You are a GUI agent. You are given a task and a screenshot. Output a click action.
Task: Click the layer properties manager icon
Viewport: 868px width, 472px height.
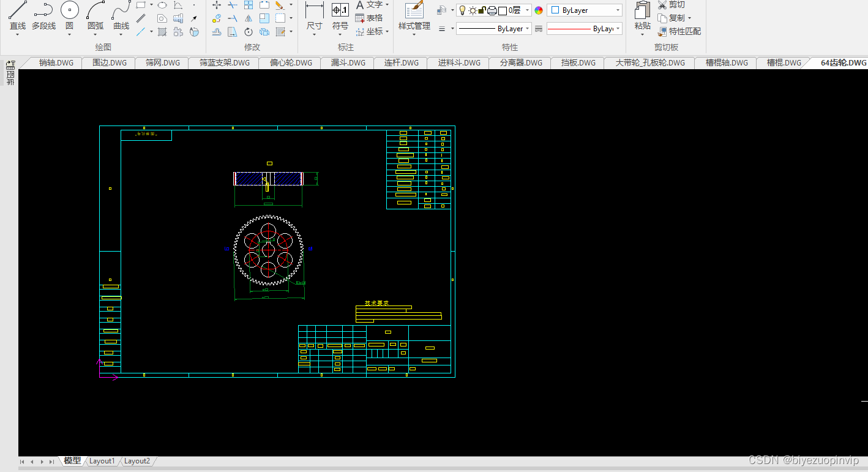[x=442, y=10]
